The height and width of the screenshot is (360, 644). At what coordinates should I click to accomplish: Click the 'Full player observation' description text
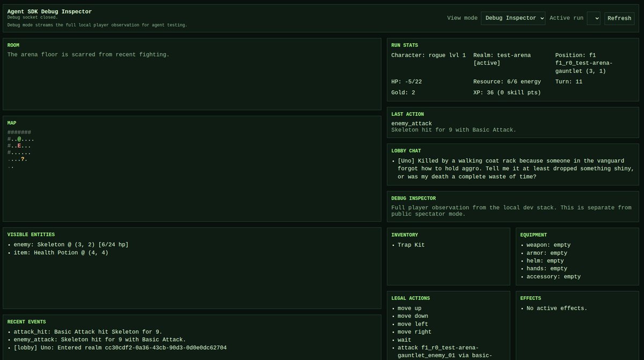click(511, 210)
